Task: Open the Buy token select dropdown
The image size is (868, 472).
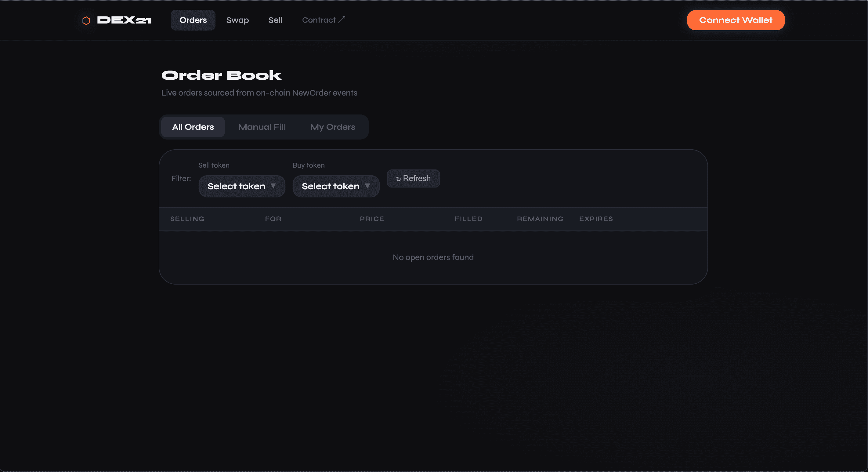Action: pyautogui.click(x=336, y=186)
